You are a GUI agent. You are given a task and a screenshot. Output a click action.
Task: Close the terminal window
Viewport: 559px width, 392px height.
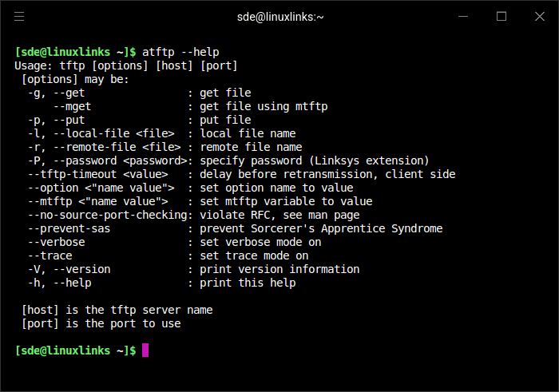click(540, 16)
